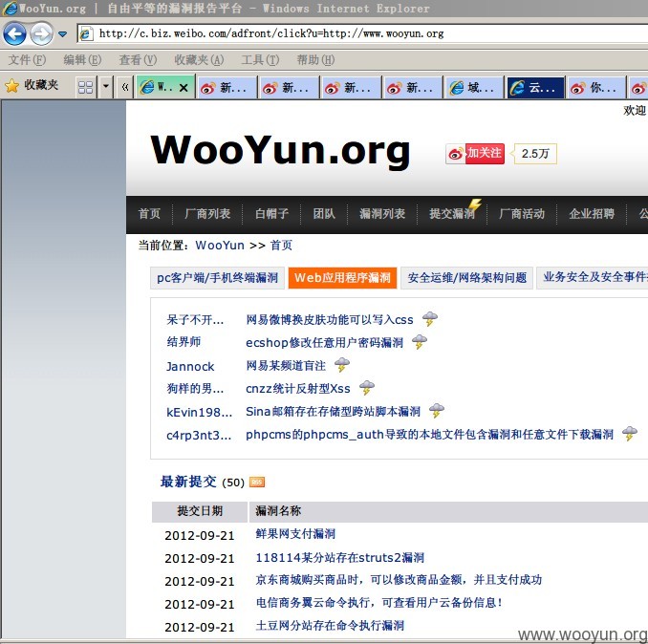Open the 查看(V) menu
Screen dimensions: 648x644
click(x=138, y=60)
